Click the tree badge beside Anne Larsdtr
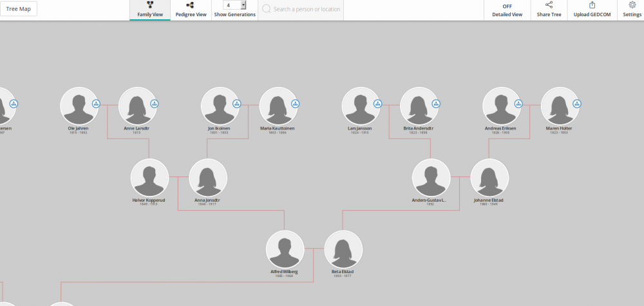 pos(155,104)
